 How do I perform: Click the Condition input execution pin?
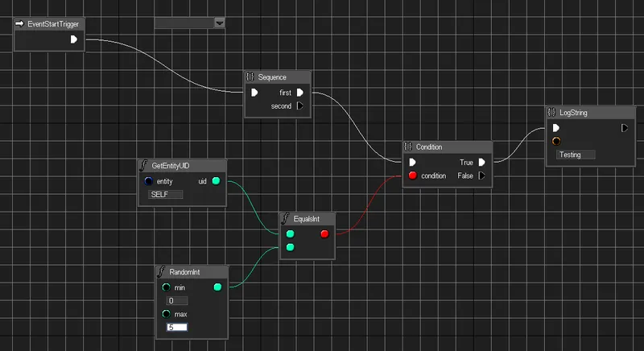412,163
